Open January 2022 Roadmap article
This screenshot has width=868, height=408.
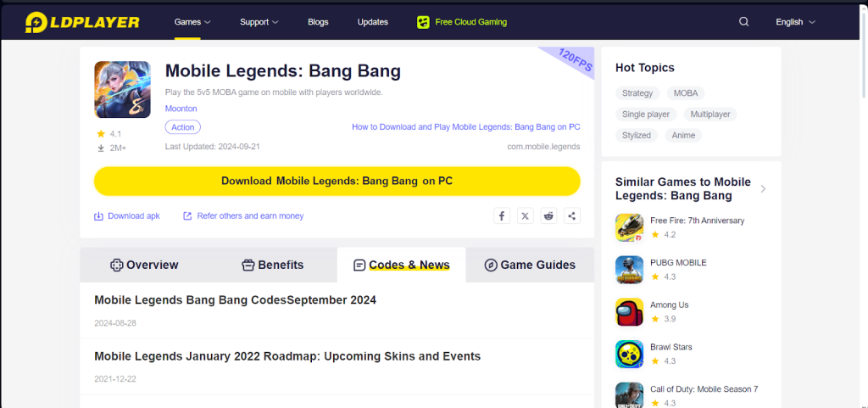point(287,356)
